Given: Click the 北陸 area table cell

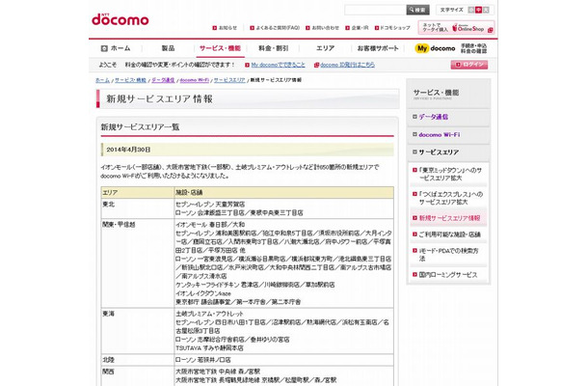Looking at the screenshot, I should pyautogui.click(x=138, y=360).
